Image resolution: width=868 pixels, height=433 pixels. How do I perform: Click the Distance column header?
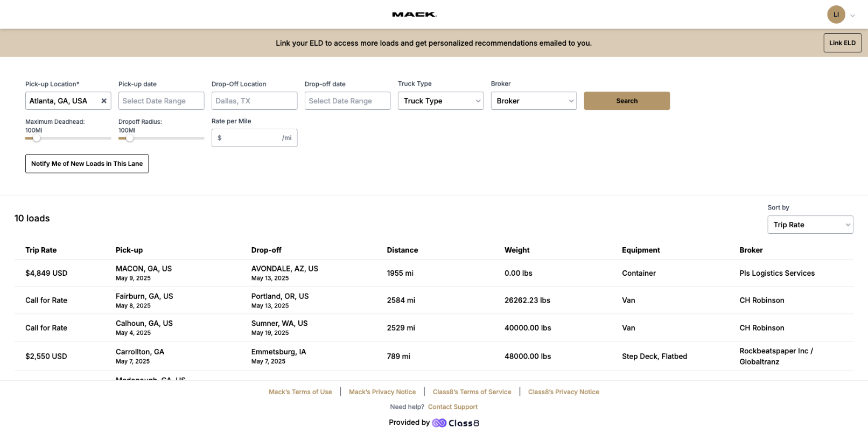click(402, 250)
